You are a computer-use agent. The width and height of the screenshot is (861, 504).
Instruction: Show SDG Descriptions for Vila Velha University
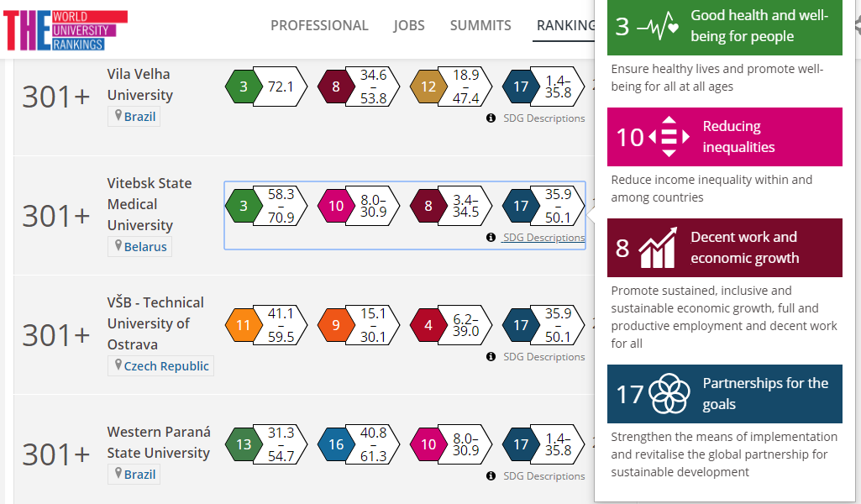543,118
